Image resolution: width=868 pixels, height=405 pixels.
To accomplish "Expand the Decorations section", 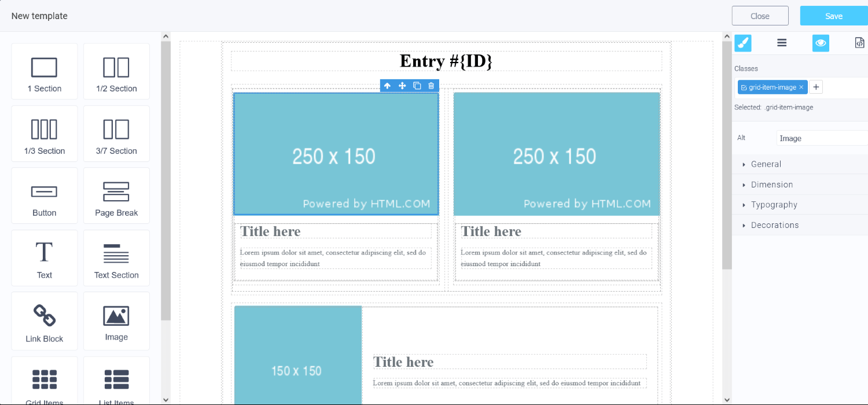I will pos(800,225).
